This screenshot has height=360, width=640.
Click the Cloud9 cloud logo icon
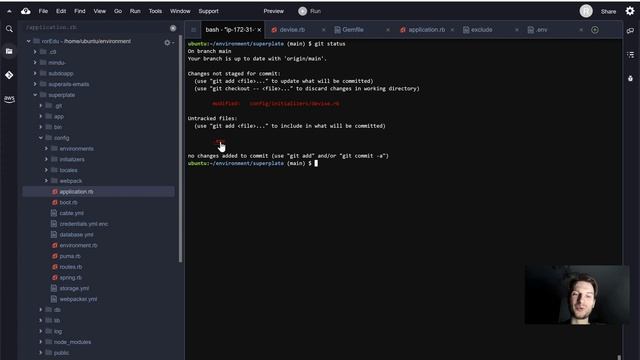(26, 11)
